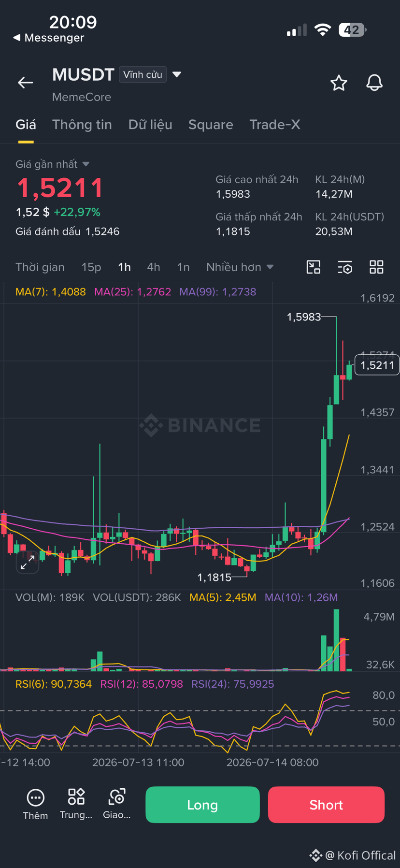Image resolution: width=400 pixels, height=868 pixels.
Task: Tap the Giá đánh dấu 1,5246 mark price
Action: tap(68, 231)
